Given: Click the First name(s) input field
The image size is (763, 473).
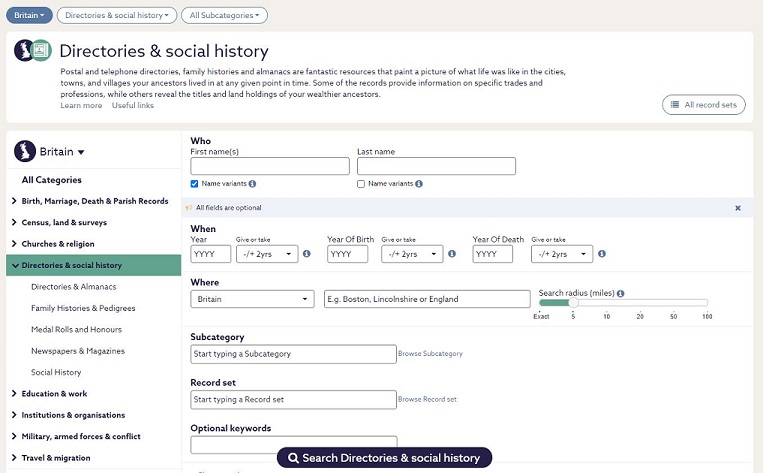Looking at the screenshot, I should [270, 166].
